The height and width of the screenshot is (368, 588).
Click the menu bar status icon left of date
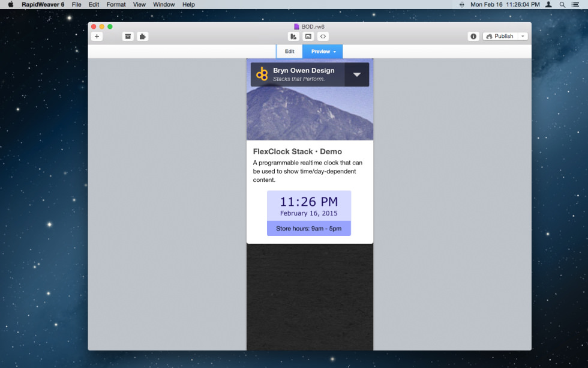[x=461, y=4]
